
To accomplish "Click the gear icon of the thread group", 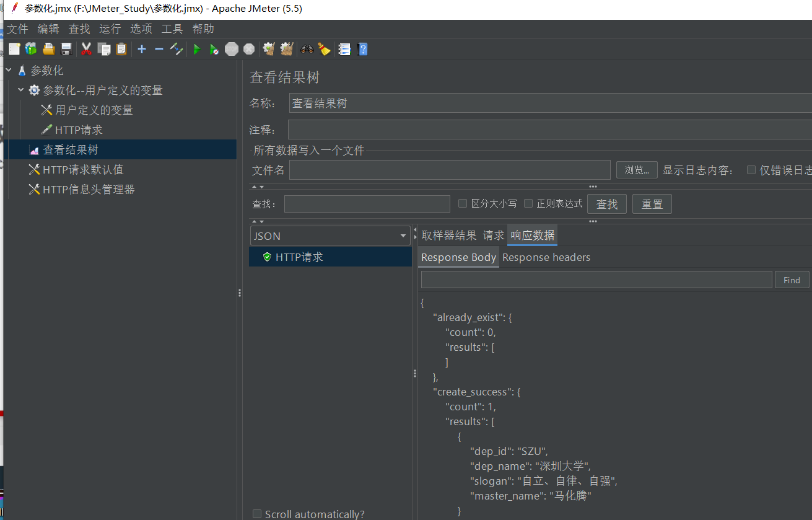I will 34,90.
